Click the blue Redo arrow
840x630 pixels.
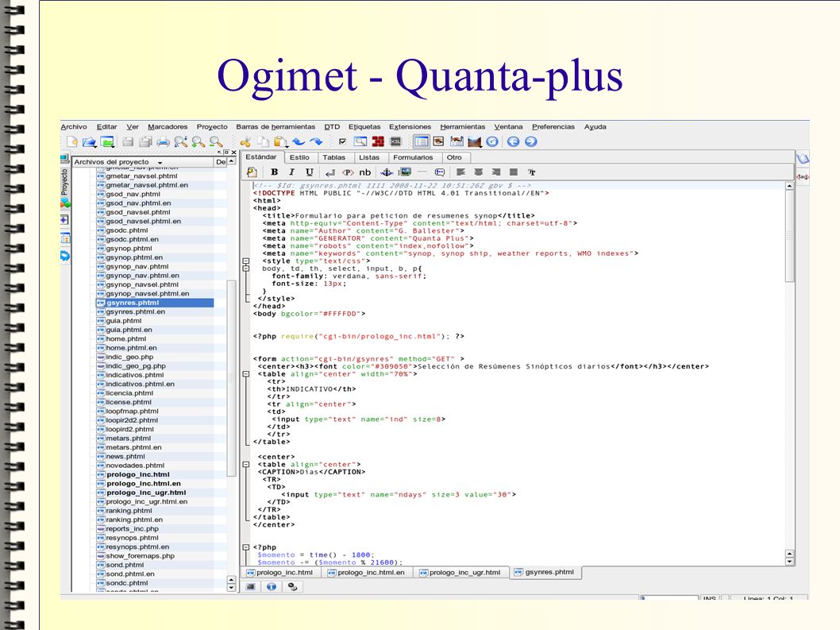[316, 141]
